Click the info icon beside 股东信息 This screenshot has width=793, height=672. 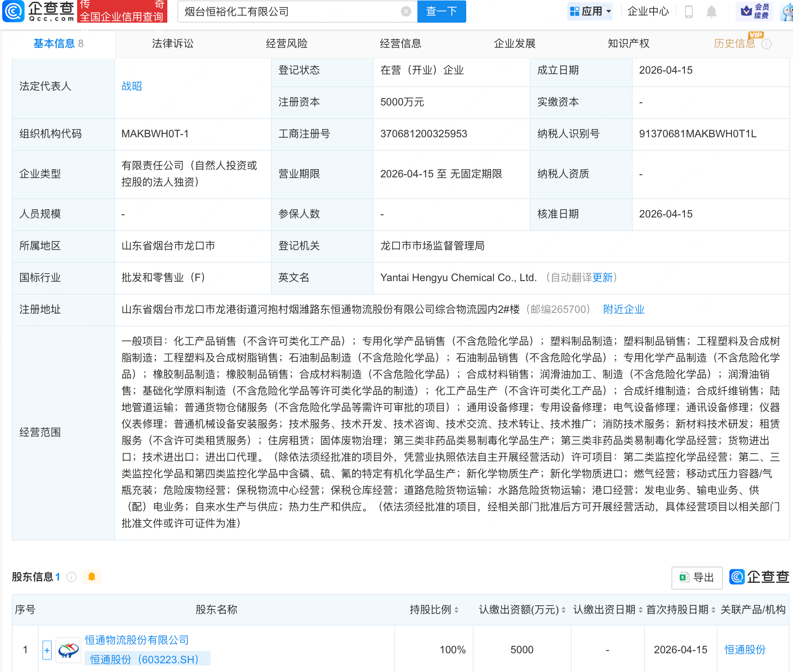point(71,577)
